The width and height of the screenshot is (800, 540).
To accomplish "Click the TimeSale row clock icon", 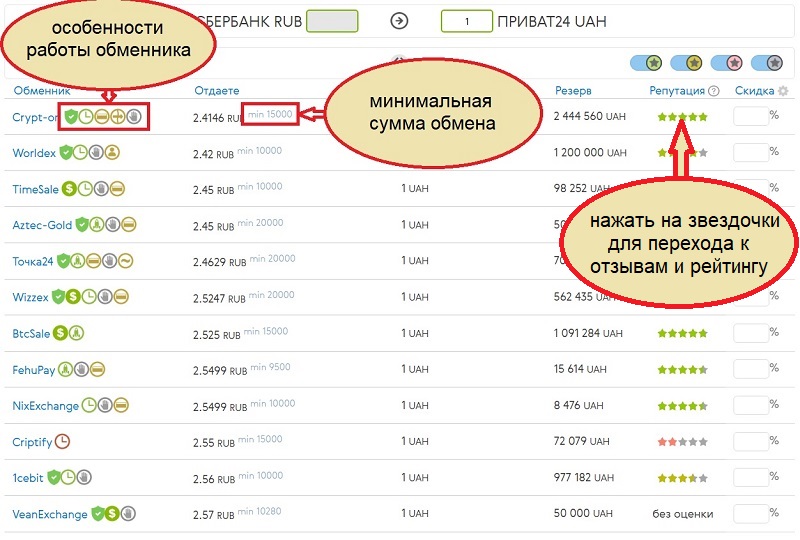I will tap(85, 189).
